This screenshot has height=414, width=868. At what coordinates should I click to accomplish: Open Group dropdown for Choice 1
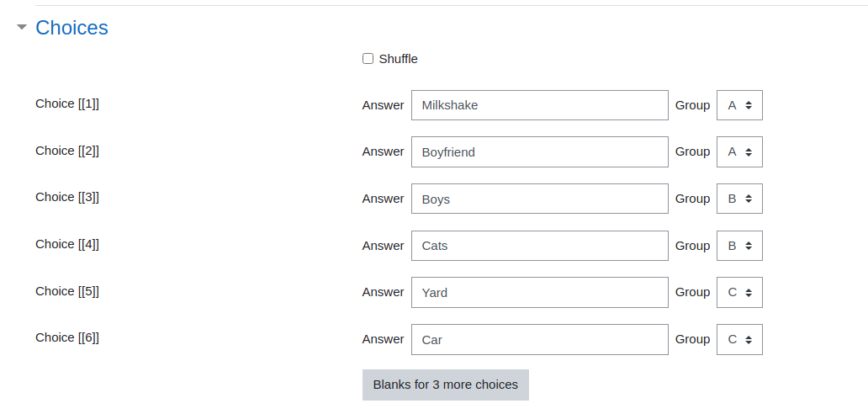(x=739, y=105)
